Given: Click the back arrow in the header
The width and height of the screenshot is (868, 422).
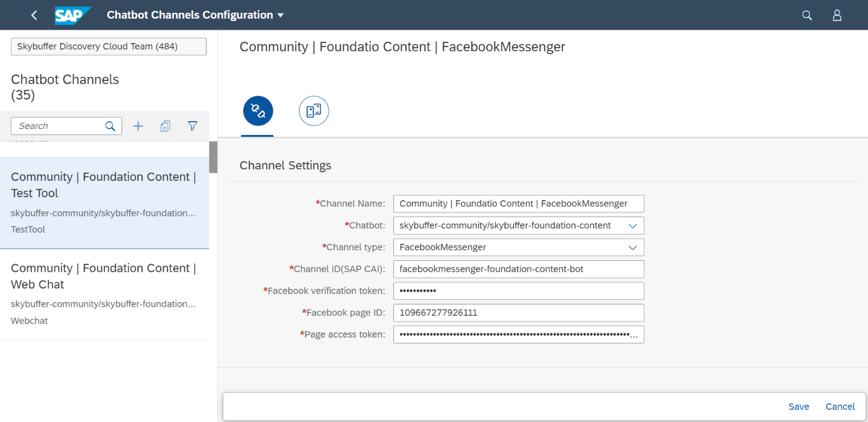Looking at the screenshot, I should click(34, 15).
